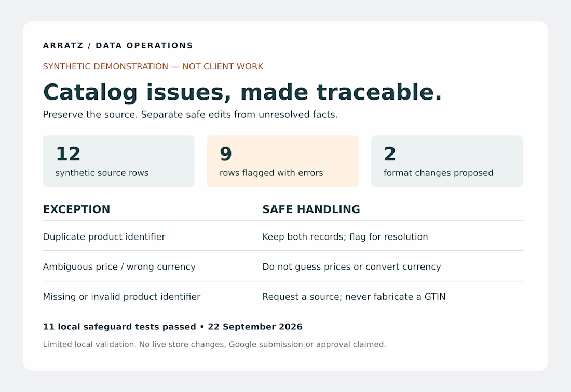Open the 12 synthetic source rows card
The width and height of the screenshot is (571, 392).
119,161
